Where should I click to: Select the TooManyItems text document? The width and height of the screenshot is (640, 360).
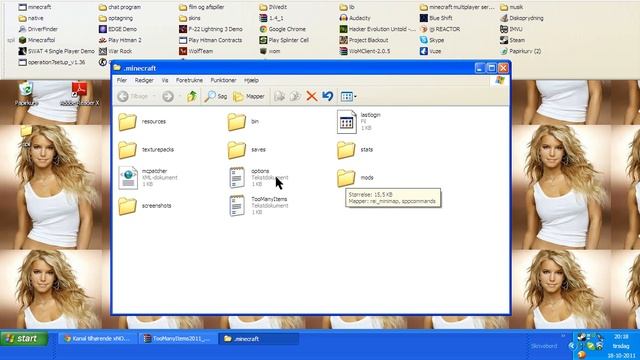point(258,205)
